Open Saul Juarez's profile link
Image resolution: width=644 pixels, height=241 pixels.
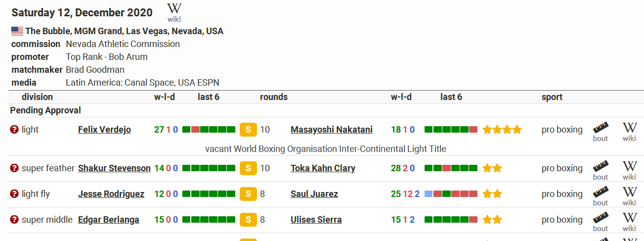coord(314,194)
